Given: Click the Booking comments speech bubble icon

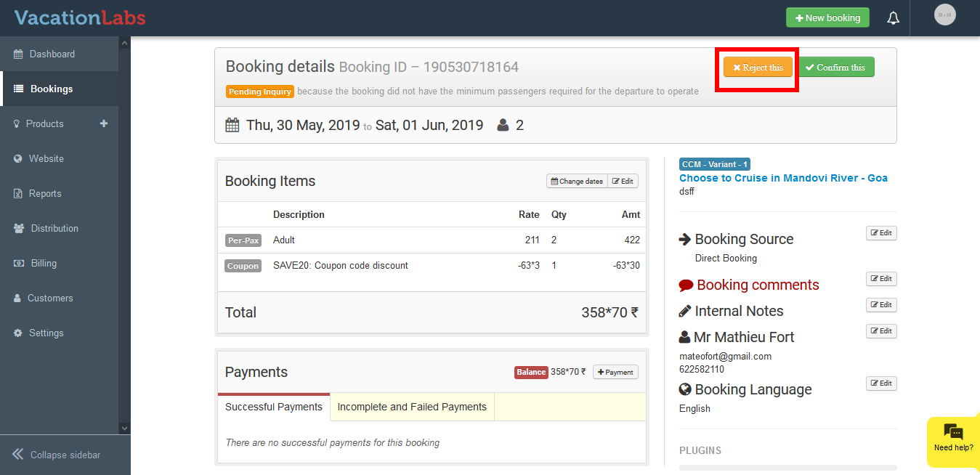Looking at the screenshot, I should [x=686, y=285].
